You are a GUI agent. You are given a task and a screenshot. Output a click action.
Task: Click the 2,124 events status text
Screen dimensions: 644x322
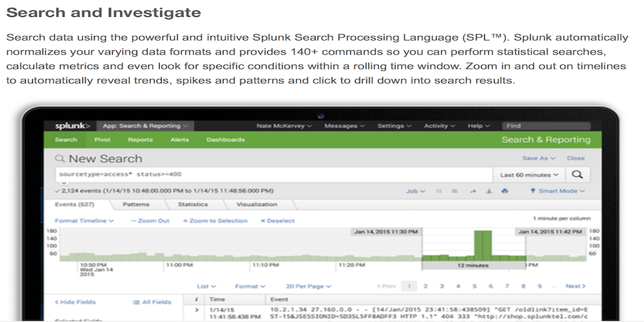[x=164, y=191]
